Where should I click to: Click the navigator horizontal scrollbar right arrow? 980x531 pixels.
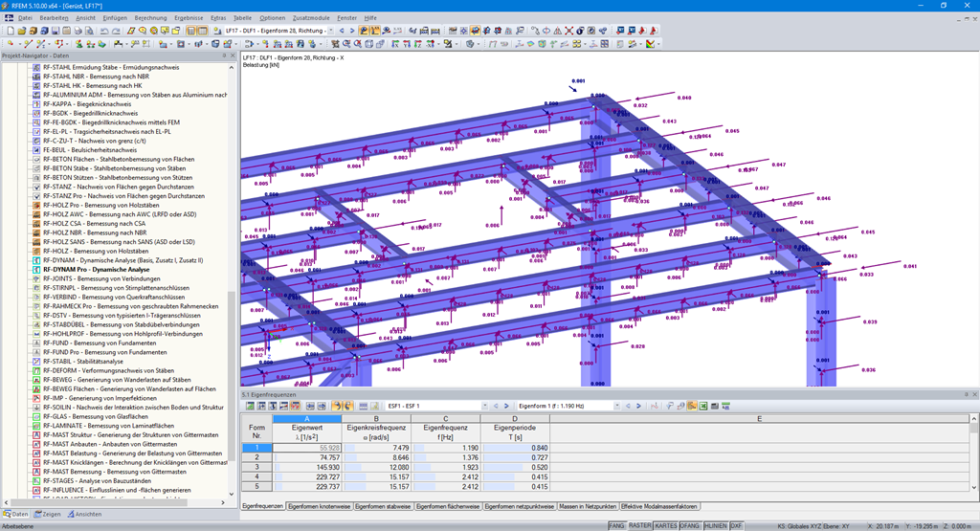click(223, 502)
